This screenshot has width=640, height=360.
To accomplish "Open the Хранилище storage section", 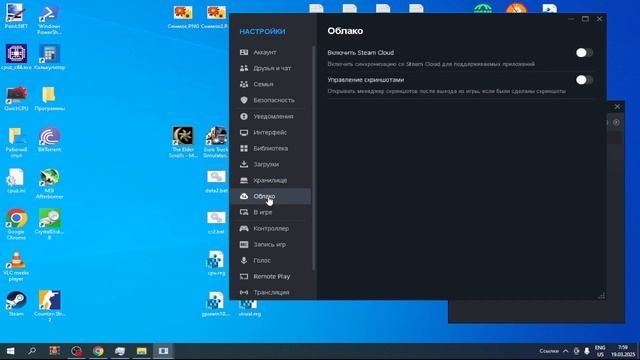I will (270, 180).
